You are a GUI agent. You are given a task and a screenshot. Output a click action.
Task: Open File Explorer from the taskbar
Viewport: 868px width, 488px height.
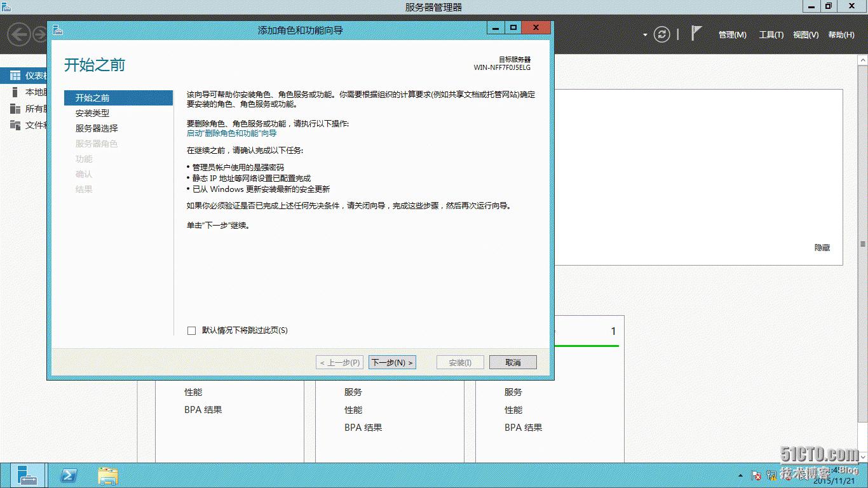tap(108, 475)
